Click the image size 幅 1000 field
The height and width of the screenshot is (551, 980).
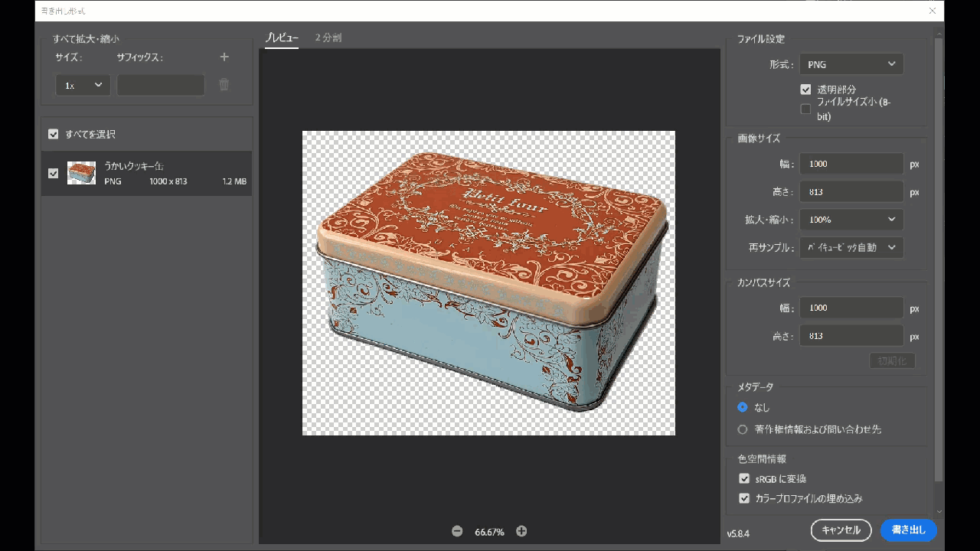coord(851,164)
